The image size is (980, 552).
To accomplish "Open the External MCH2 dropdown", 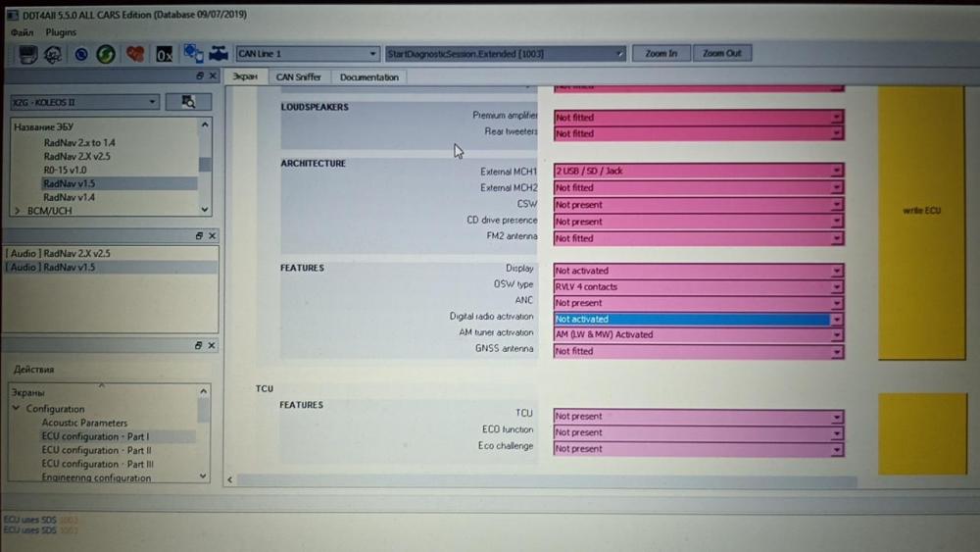I will [699, 187].
